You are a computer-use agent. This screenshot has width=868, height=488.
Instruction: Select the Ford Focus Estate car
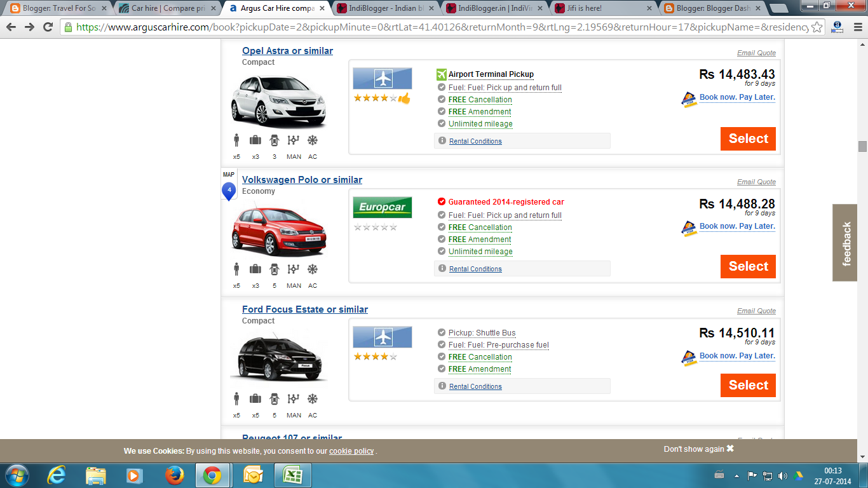(748, 385)
